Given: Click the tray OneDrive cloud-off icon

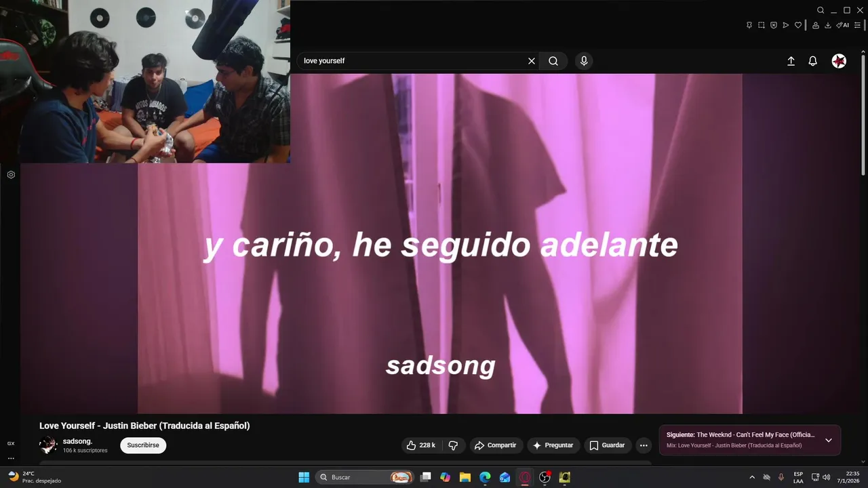Looking at the screenshot, I should [x=767, y=477].
